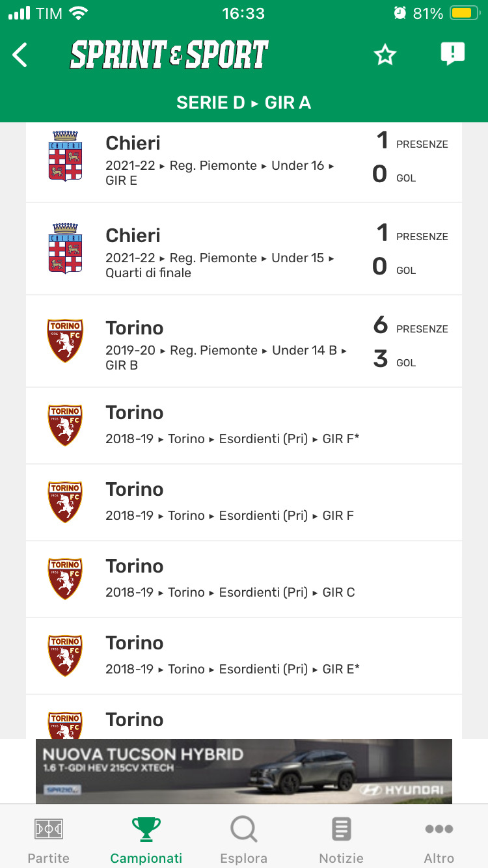Open the Partite tab
This screenshot has width=488, height=868.
(x=49, y=839)
